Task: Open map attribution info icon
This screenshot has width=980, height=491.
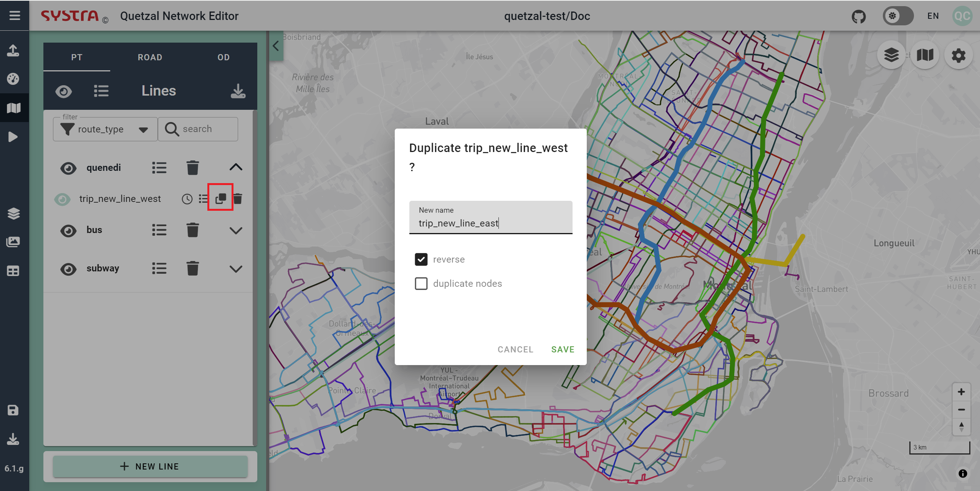Action: click(963, 474)
